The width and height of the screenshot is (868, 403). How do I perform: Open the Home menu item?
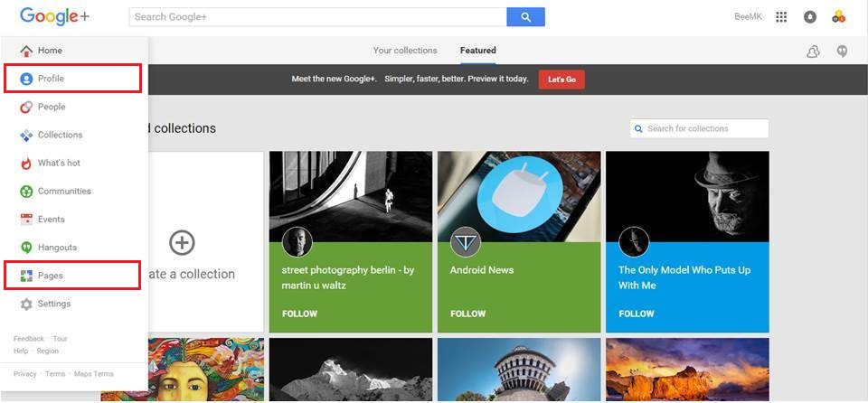point(75,51)
